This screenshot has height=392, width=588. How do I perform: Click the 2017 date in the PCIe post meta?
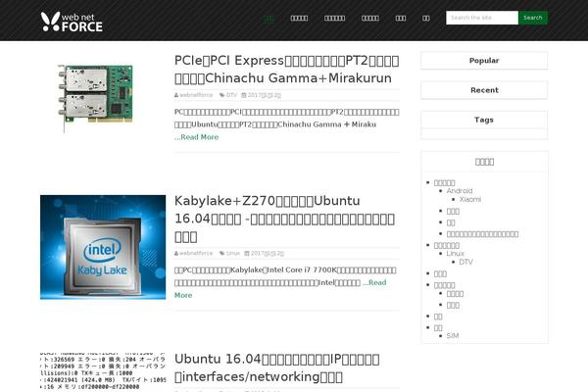[265, 95]
